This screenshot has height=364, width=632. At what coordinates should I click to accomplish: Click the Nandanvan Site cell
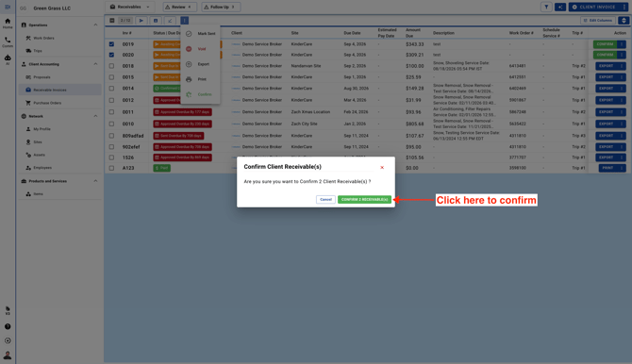[x=306, y=66]
